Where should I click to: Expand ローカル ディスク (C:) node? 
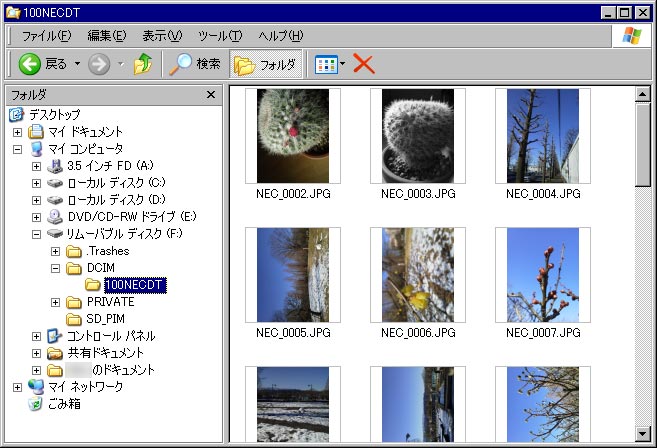(36, 183)
